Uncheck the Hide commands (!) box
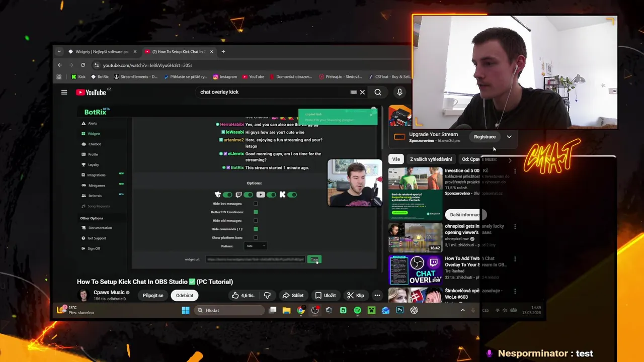 pos(256,229)
